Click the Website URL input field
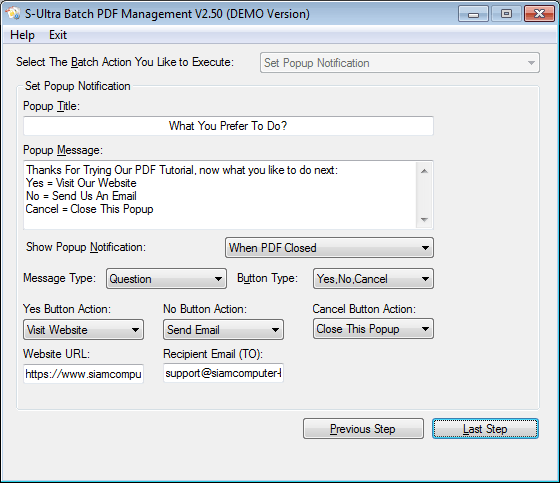 pos(83,374)
